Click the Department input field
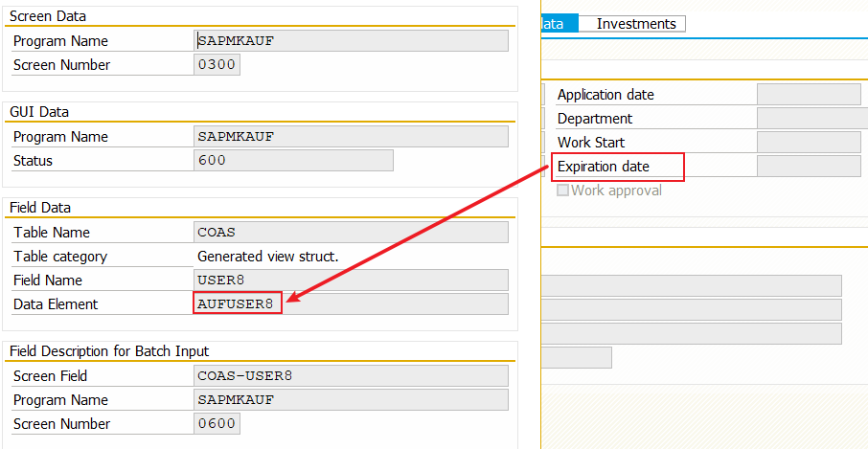The height and width of the screenshot is (449, 868). pyautogui.click(x=812, y=119)
